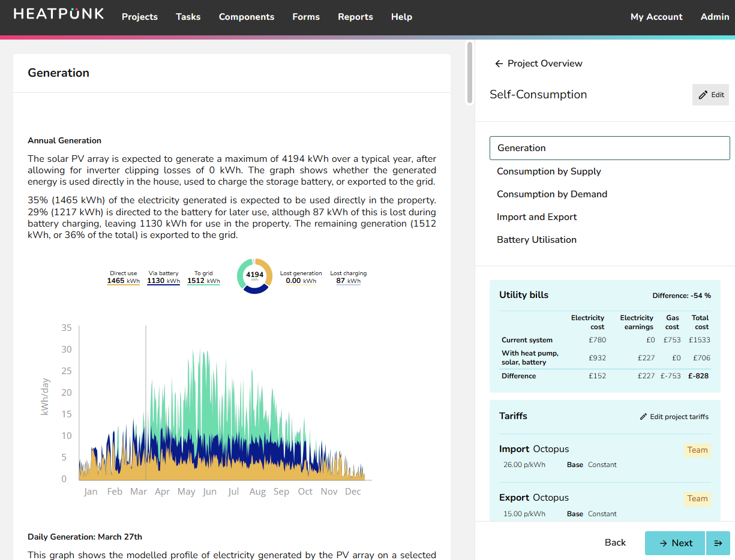This screenshot has height=560, width=735.
Task: Toggle the Via battery legend item
Action: coord(163,277)
